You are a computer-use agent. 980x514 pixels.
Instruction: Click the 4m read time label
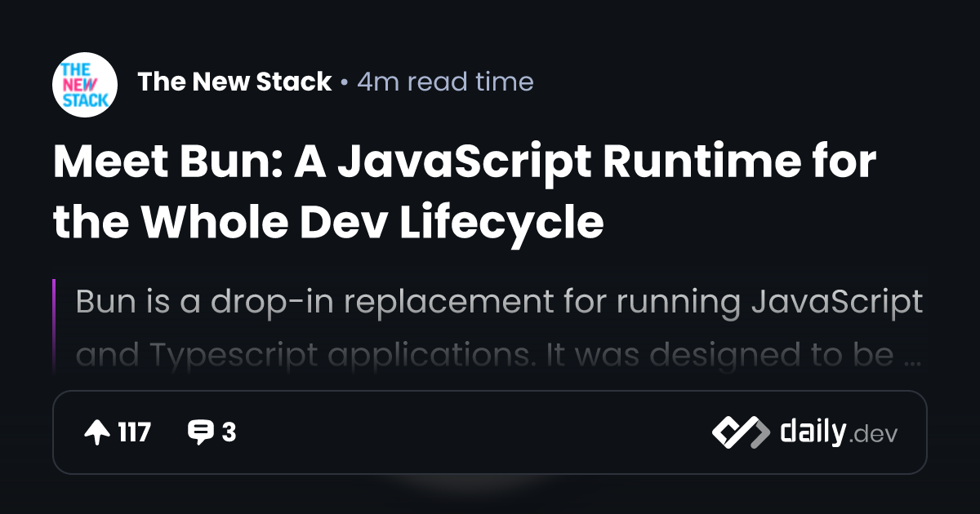tap(445, 82)
